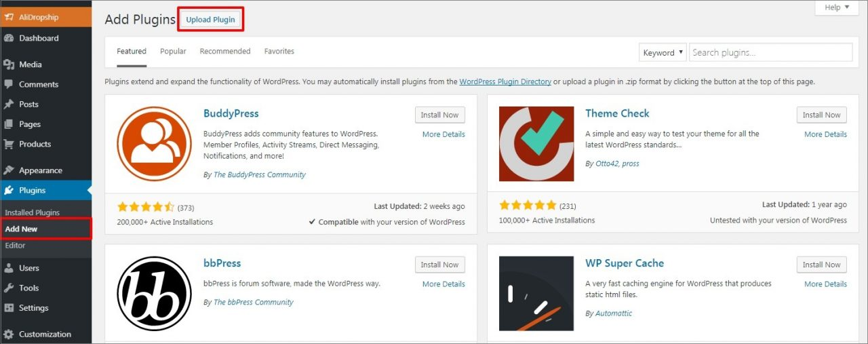This screenshot has height=344, width=868.
Task: Click the Products cart icon
Action: [9, 144]
